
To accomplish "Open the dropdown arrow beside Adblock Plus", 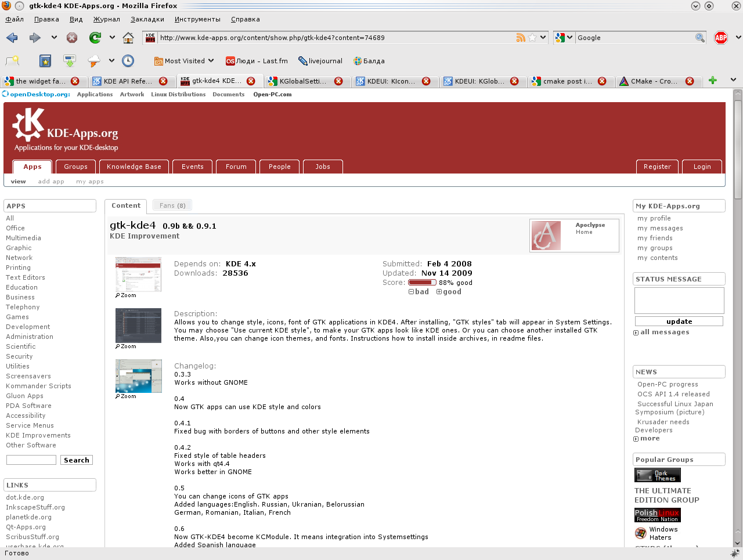I will pyautogui.click(x=738, y=38).
